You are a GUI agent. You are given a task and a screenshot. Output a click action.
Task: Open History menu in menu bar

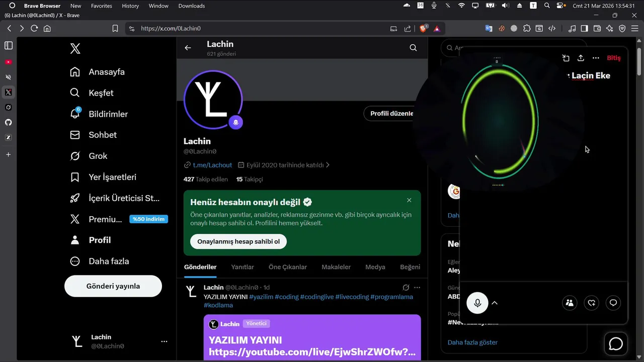(x=130, y=6)
